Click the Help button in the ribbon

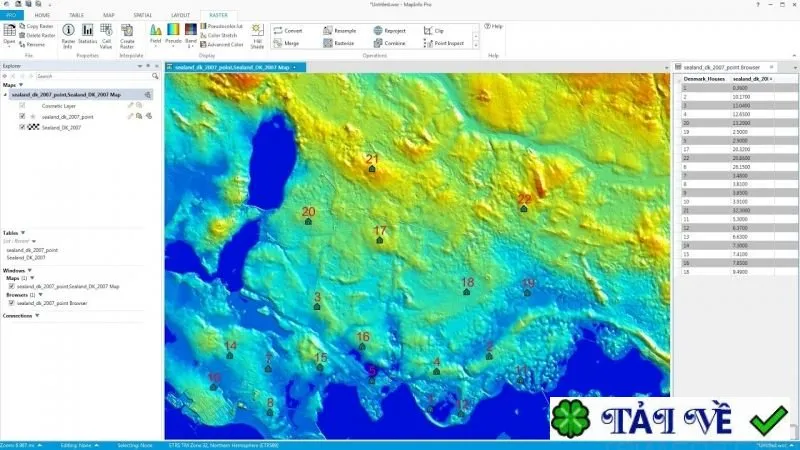click(x=493, y=26)
